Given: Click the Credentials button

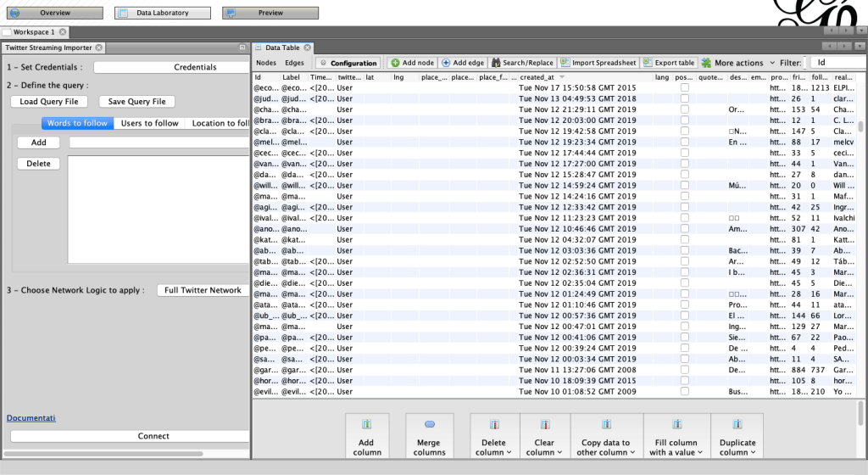Looking at the screenshot, I should [171, 67].
